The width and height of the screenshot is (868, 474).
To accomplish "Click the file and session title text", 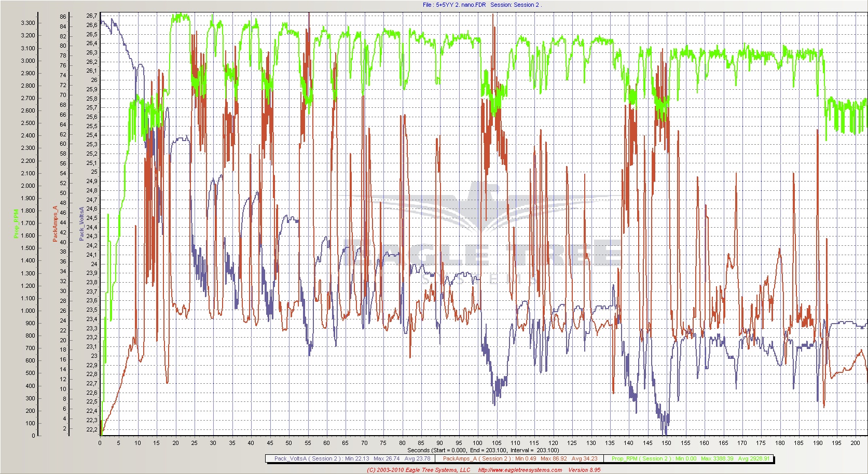I will [x=482, y=5].
